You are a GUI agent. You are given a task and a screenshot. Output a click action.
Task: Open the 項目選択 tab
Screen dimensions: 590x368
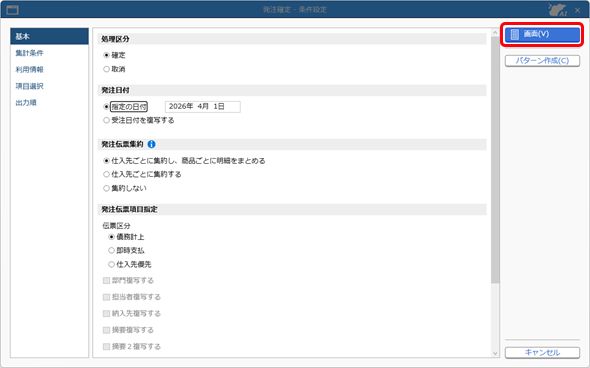pos(29,86)
